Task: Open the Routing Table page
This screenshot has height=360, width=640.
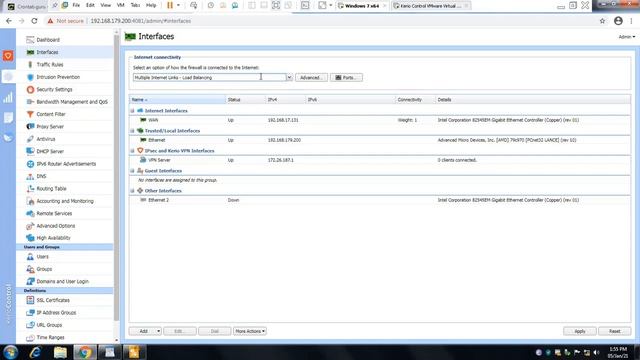Action: click(51, 189)
